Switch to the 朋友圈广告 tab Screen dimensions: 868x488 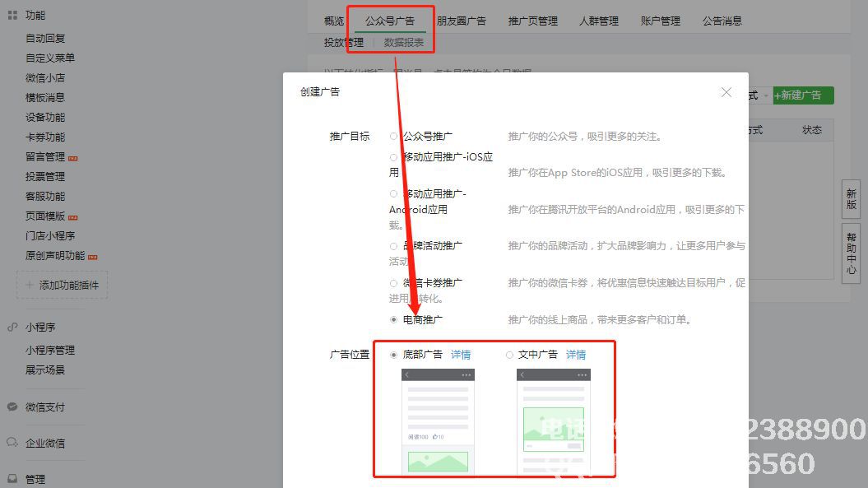pos(461,21)
